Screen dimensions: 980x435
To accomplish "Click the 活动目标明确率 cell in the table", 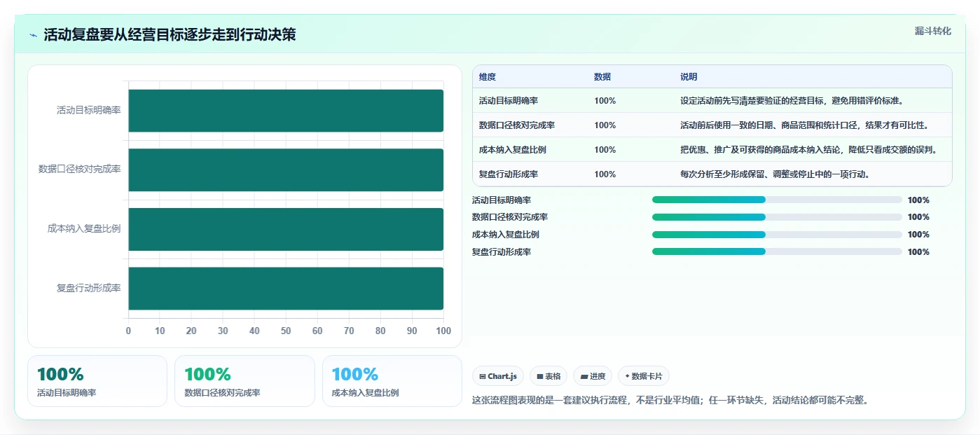I will point(509,101).
